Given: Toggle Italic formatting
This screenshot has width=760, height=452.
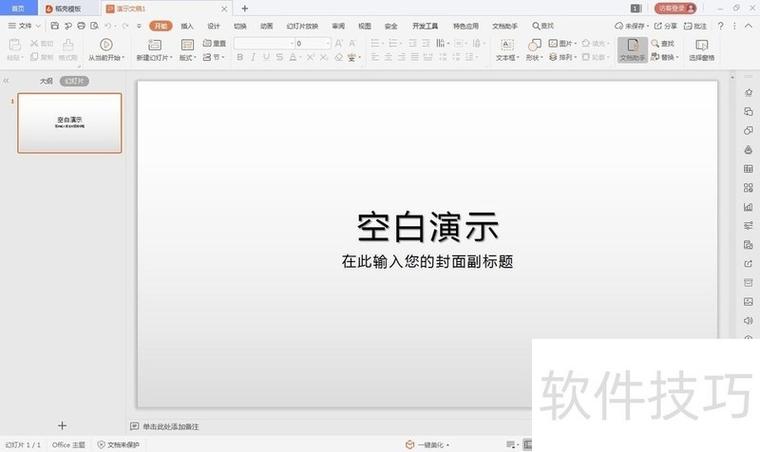Looking at the screenshot, I should click(x=253, y=57).
